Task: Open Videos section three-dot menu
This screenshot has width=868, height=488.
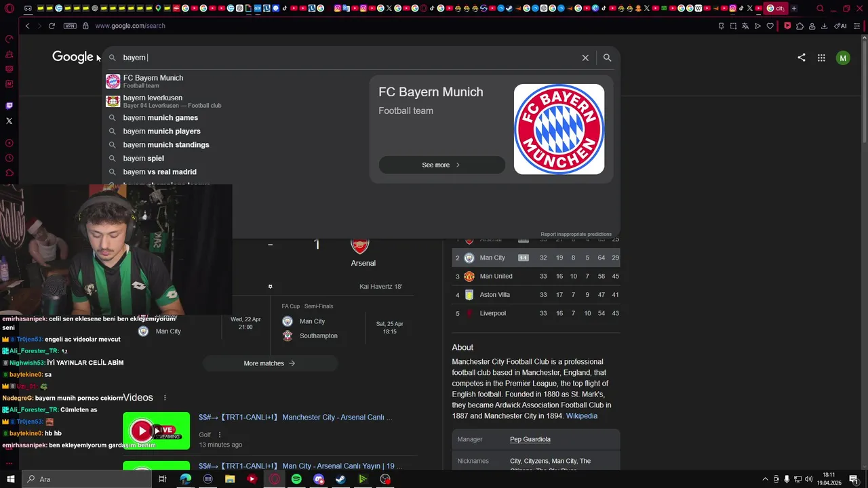Action: point(165,398)
